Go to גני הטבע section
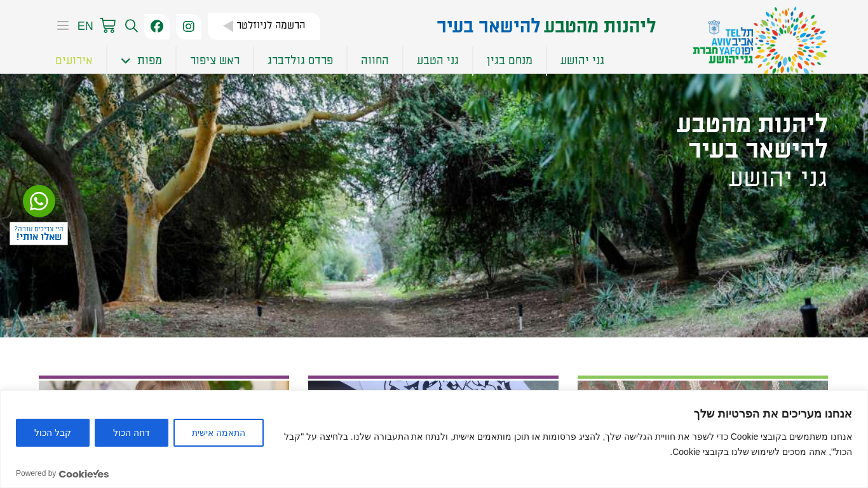868x488 pixels. pyautogui.click(x=438, y=60)
